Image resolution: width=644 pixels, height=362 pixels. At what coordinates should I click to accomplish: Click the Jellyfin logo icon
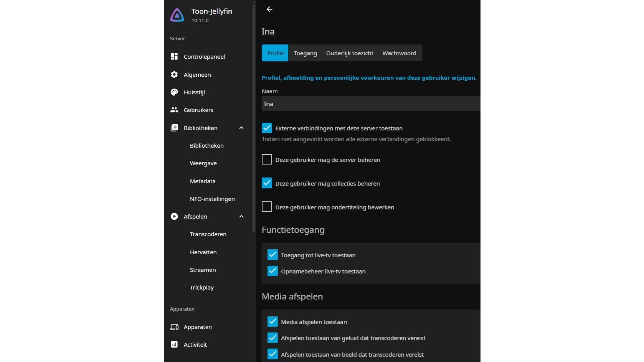[x=177, y=15]
